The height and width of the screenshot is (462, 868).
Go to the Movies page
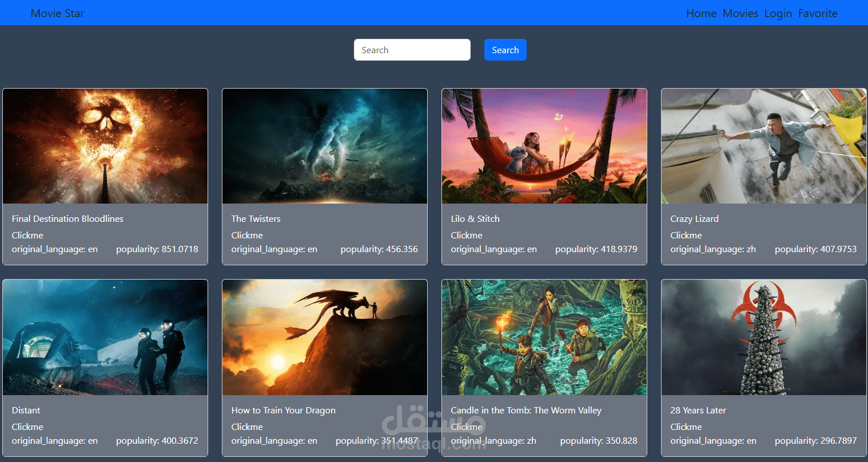tap(740, 13)
